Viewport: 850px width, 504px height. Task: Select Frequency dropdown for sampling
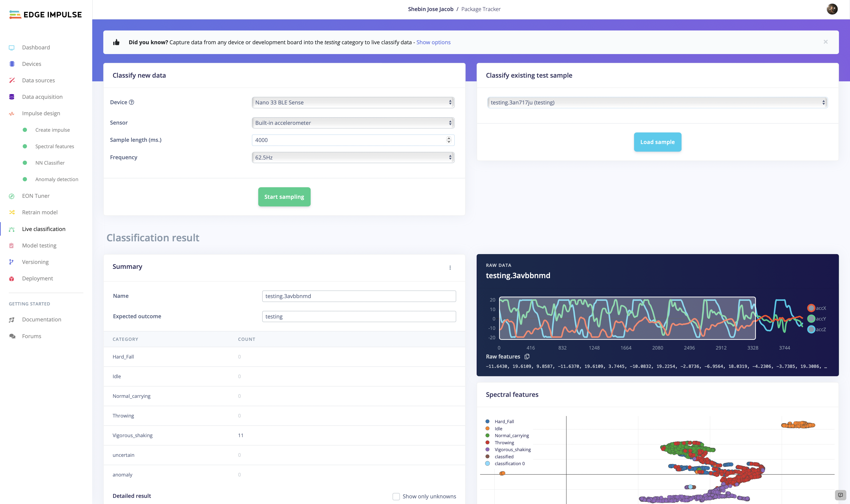pos(352,157)
